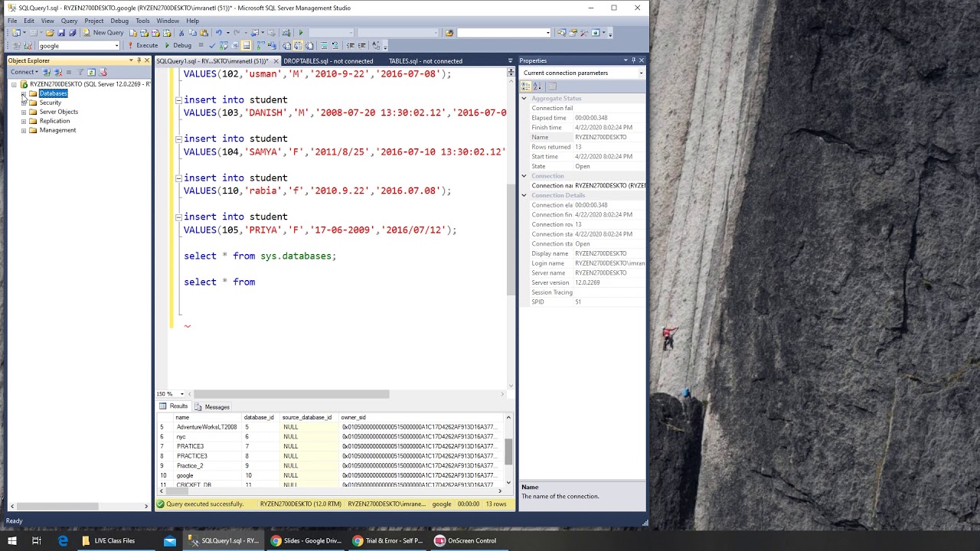Click the Save floppy disk icon

pos(61,33)
